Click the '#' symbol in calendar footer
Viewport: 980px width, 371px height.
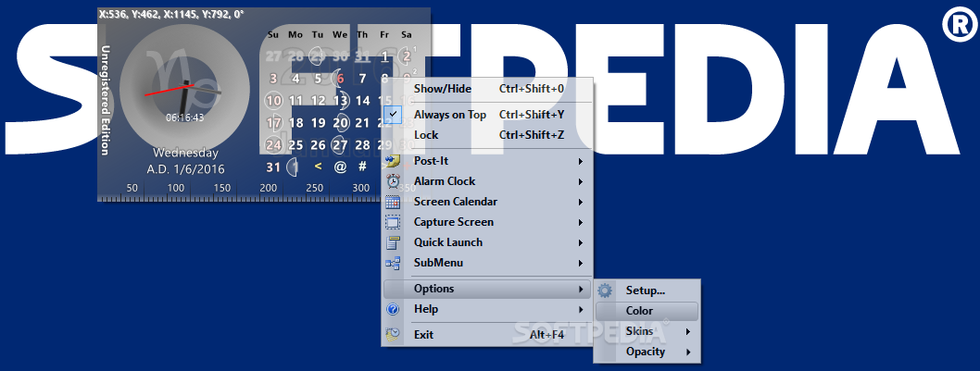click(x=362, y=167)
